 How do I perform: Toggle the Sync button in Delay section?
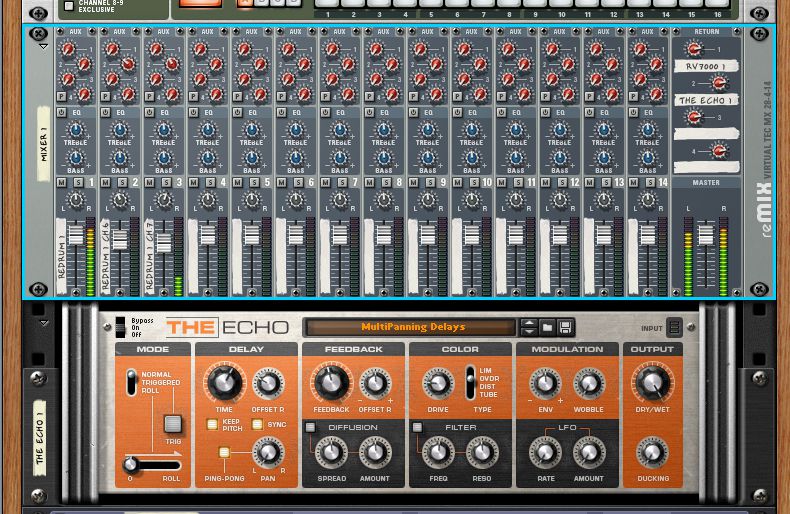[x=257, y=424]
